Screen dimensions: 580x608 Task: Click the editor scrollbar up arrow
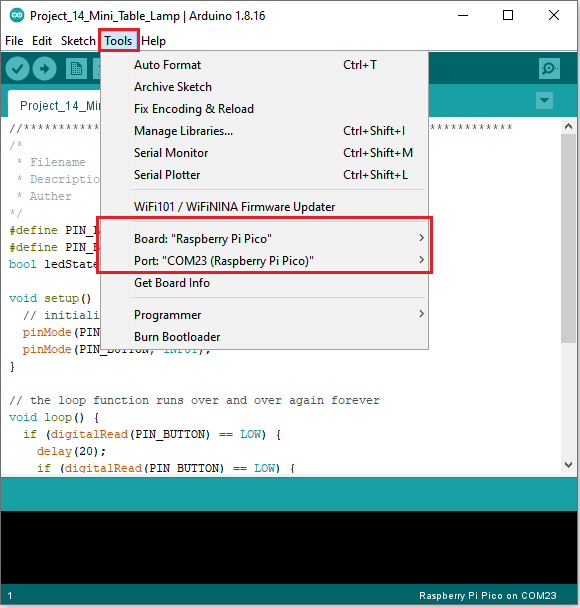(x=568, y=126)
